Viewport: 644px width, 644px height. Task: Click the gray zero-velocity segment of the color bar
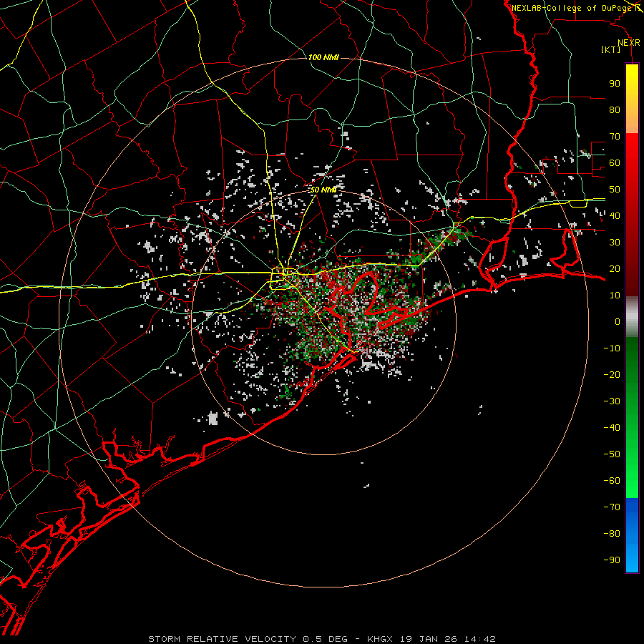click(632, 317)
